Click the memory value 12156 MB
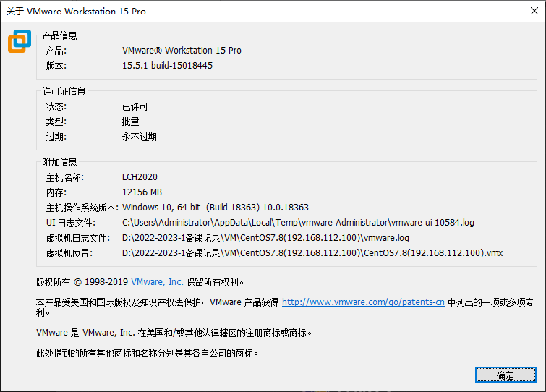The height and width of the screenshot is (392, 546). [x=142, y=192]
